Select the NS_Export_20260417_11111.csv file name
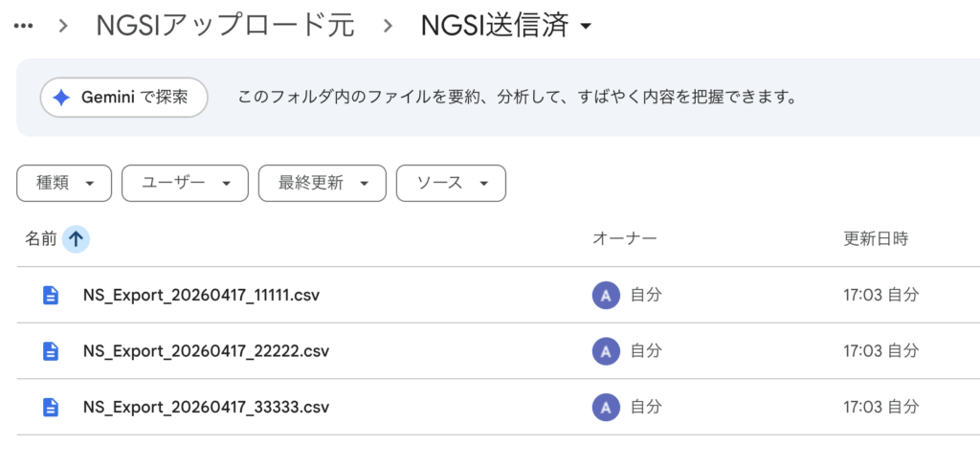The image size is (980, 468). click(x=201, y=296)
